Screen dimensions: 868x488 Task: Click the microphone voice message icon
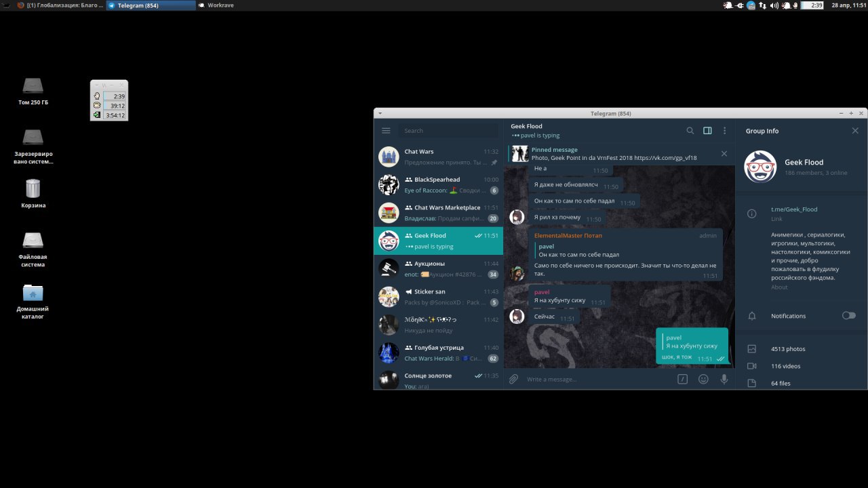pyautogui.click(x=724, y=379)
